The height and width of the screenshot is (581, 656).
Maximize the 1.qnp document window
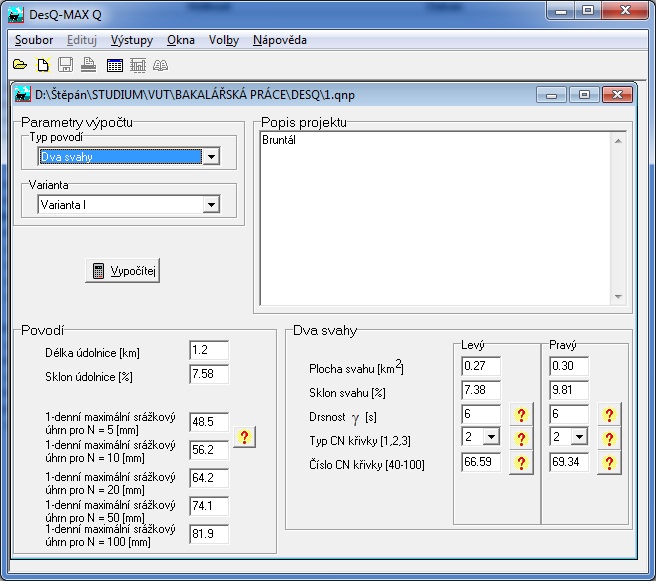coord(584,95)
